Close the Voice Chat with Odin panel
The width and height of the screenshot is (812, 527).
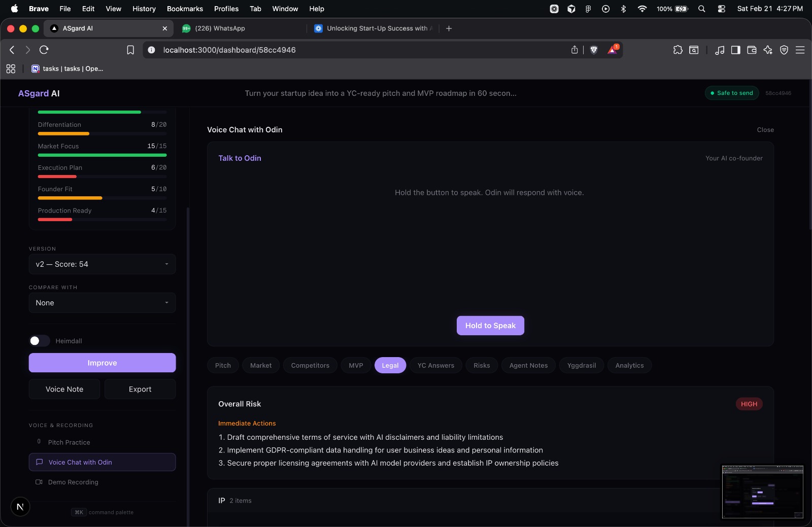tap(765, 130)
